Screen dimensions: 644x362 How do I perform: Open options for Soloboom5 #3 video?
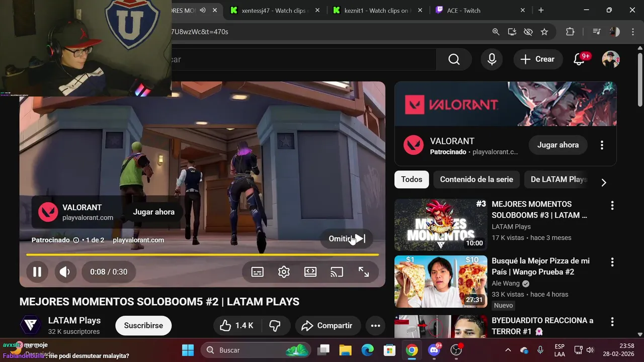612,205
